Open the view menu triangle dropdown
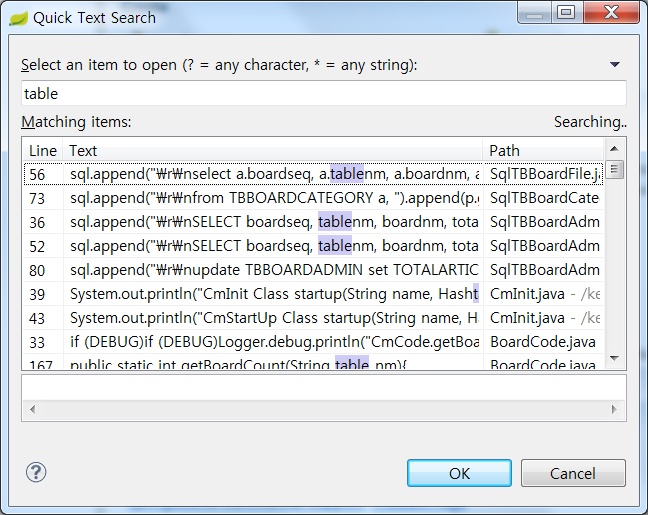 tap(614, 65)
